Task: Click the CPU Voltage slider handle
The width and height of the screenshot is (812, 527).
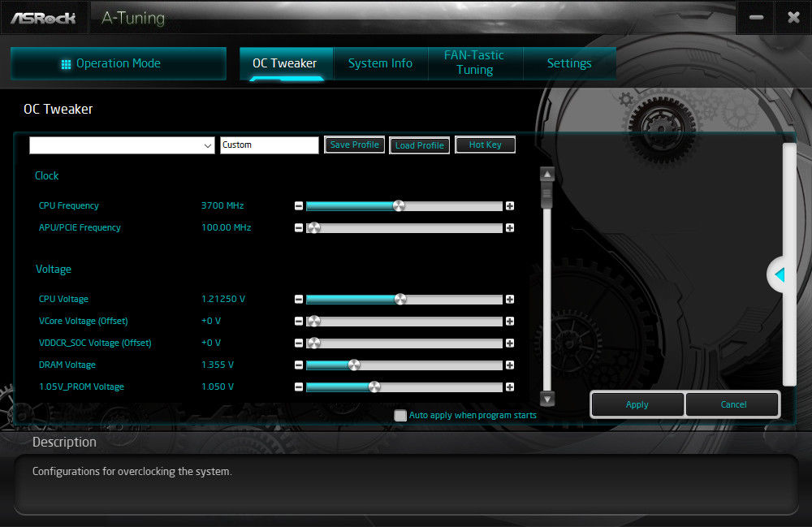Action: pyautogui.click(x=400, y=299)
